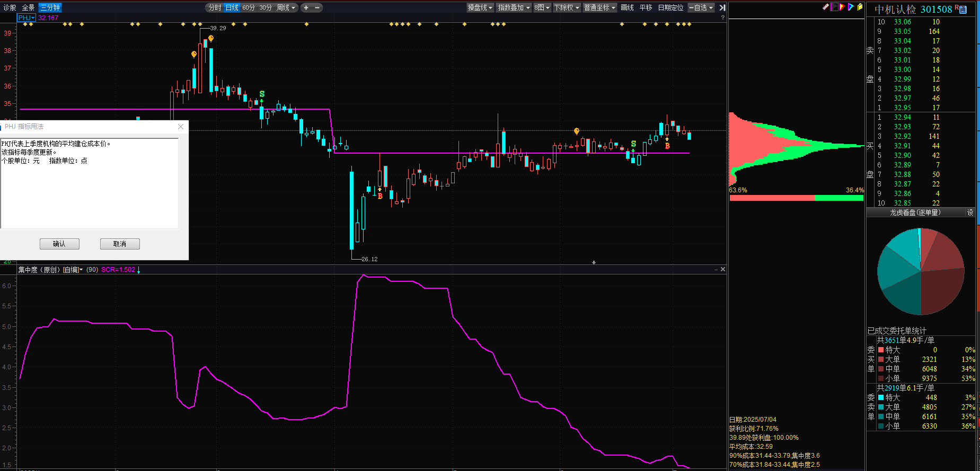This screenshot has height=471, width=980.
Task: Click the cyan down arrow after SCR=1.502
Action: click(139, 270)
